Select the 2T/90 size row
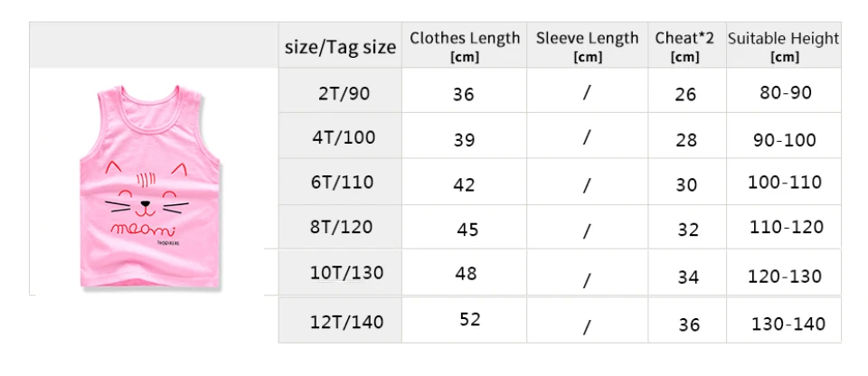This screenshot has width=868, height=376. point(560,90)
